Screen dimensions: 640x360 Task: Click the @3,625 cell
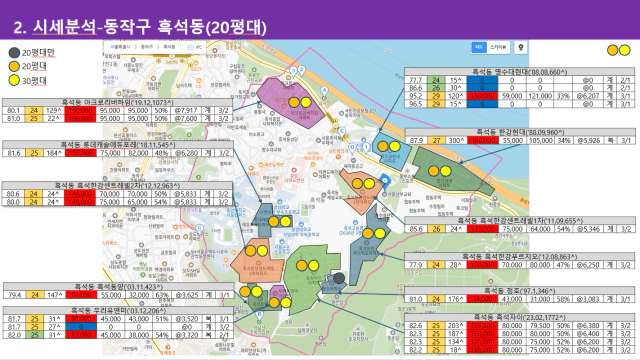tap(187, 295)
